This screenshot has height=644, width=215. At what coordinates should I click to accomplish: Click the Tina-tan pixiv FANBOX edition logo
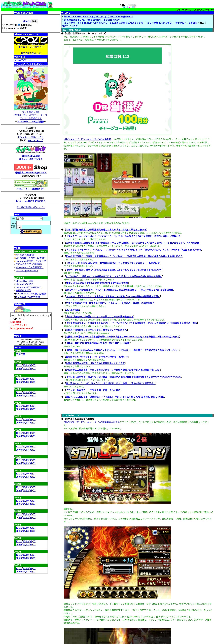pos(30,150)
